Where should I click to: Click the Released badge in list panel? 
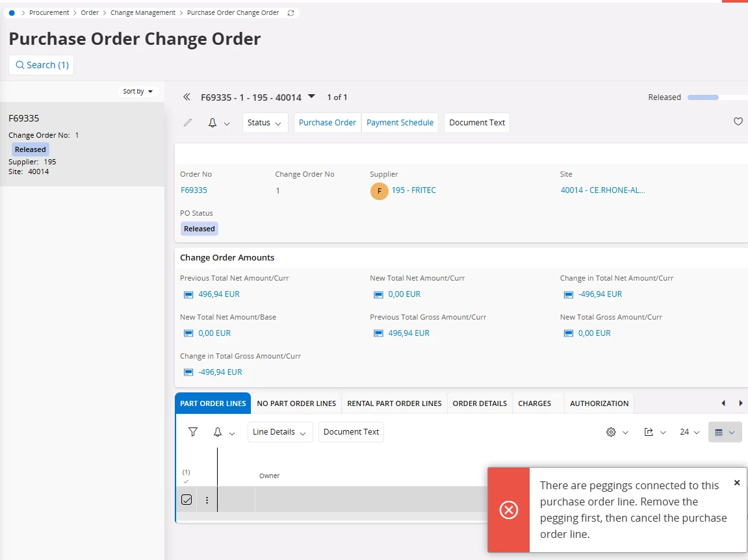tap(31, 149)
